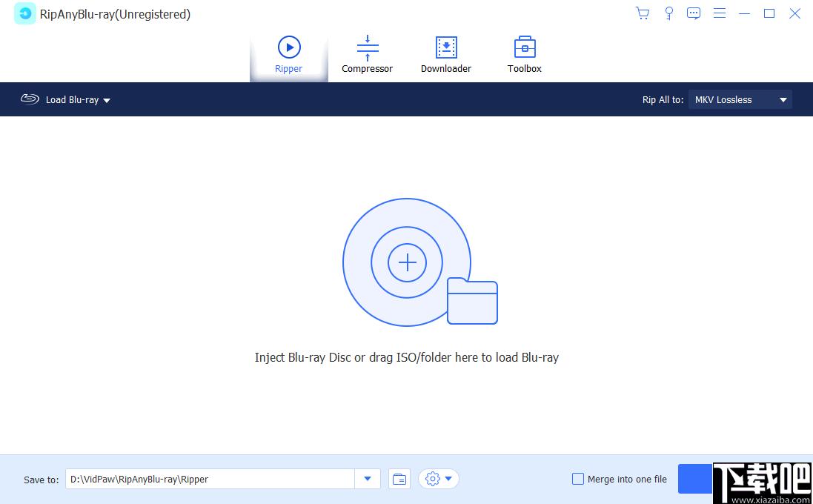The height and width of the screenshot is (504, 813).
Task: Click the large disc plus icon to load Blu-ray
Action: pos(407,262)
